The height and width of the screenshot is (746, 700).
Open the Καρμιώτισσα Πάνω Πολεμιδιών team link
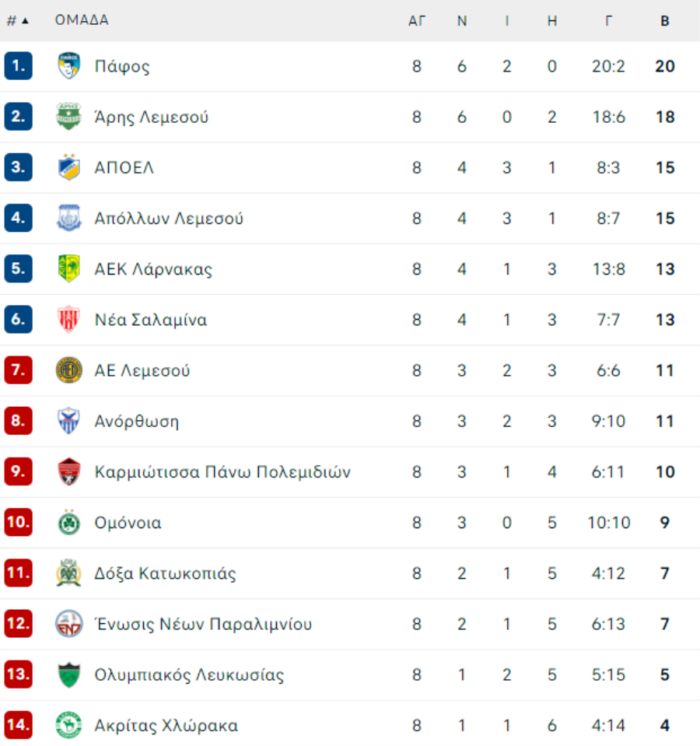(x=222, y=472)
